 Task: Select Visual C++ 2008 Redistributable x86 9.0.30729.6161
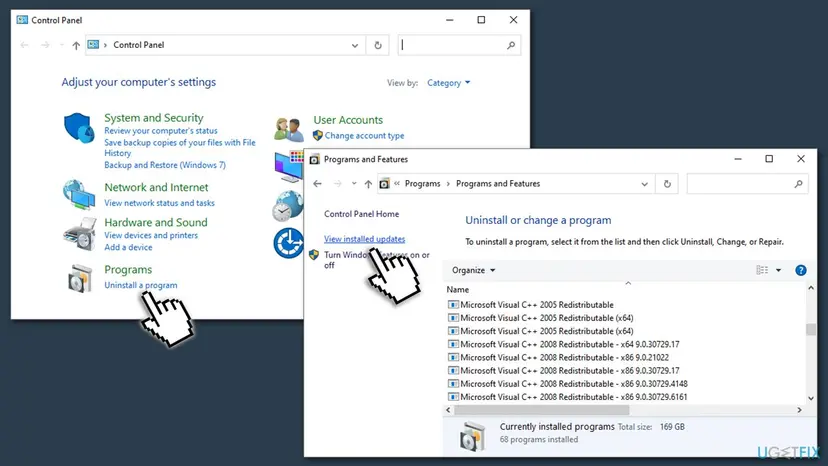(x=568, y=397)
